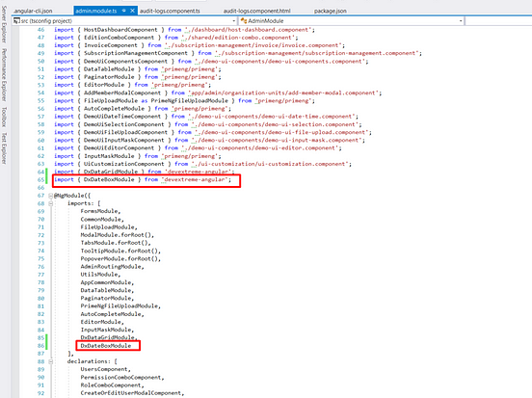This screenshot has height=398, width=532.
Task: Open the empty member dropdown at far right
Action: [x=498, y=21]
